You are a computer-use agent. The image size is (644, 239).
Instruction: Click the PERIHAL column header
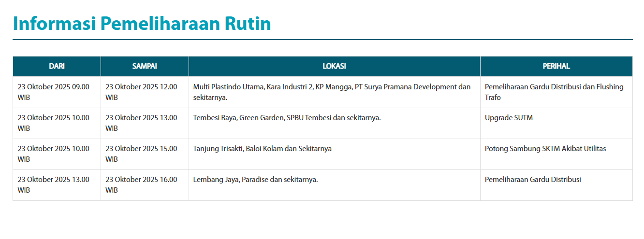pos(556,66)
